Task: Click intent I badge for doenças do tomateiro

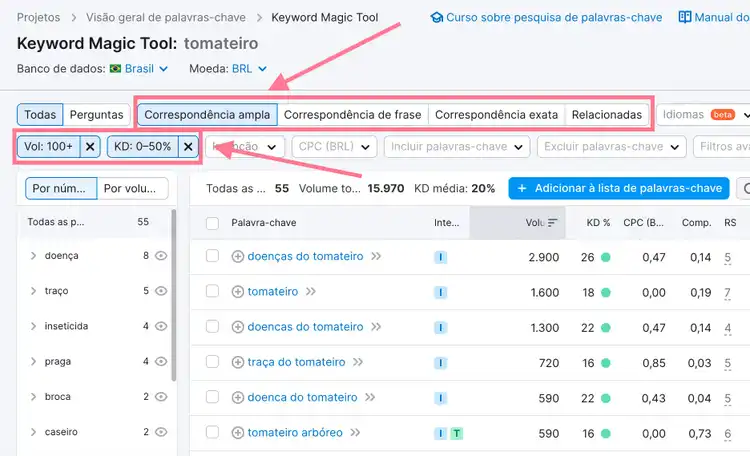Action: tap(441, 257)
